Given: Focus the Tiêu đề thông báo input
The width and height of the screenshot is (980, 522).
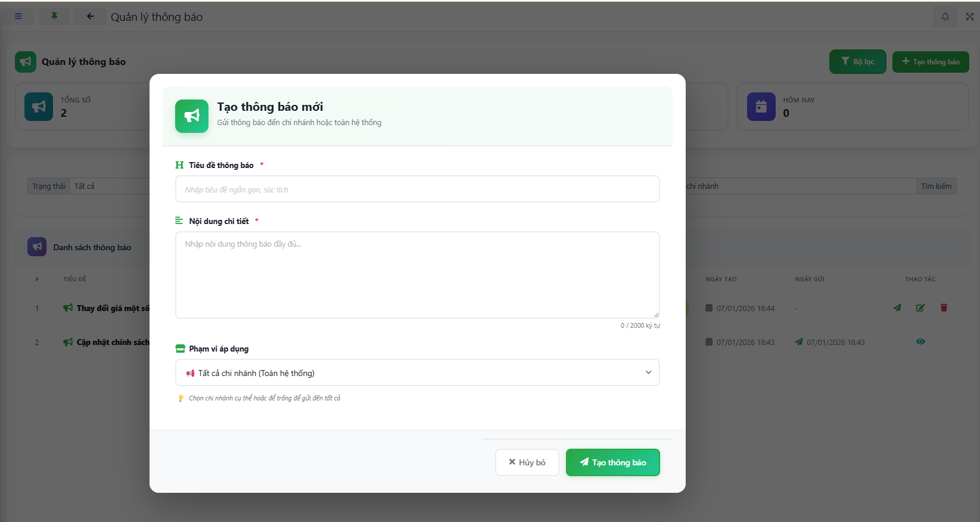Looking at the screenshot, I should coord(417,189).
